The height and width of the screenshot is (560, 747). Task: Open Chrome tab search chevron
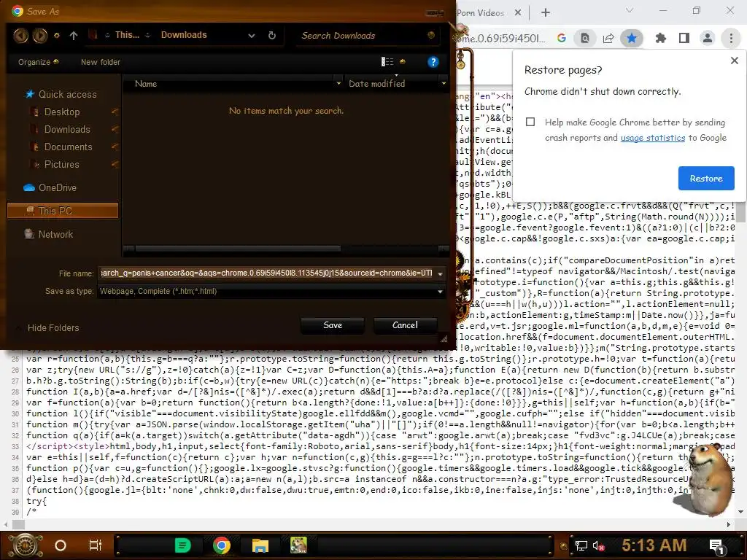(630, 10)
